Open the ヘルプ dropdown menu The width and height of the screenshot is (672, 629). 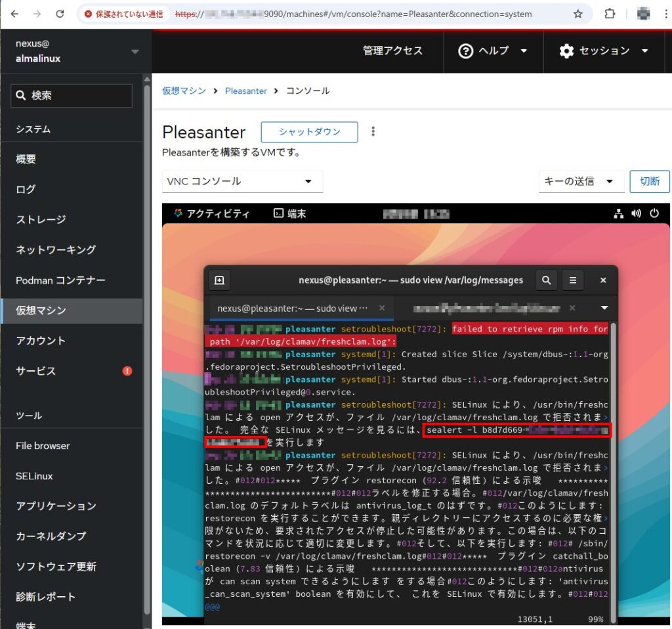point(493,51)
